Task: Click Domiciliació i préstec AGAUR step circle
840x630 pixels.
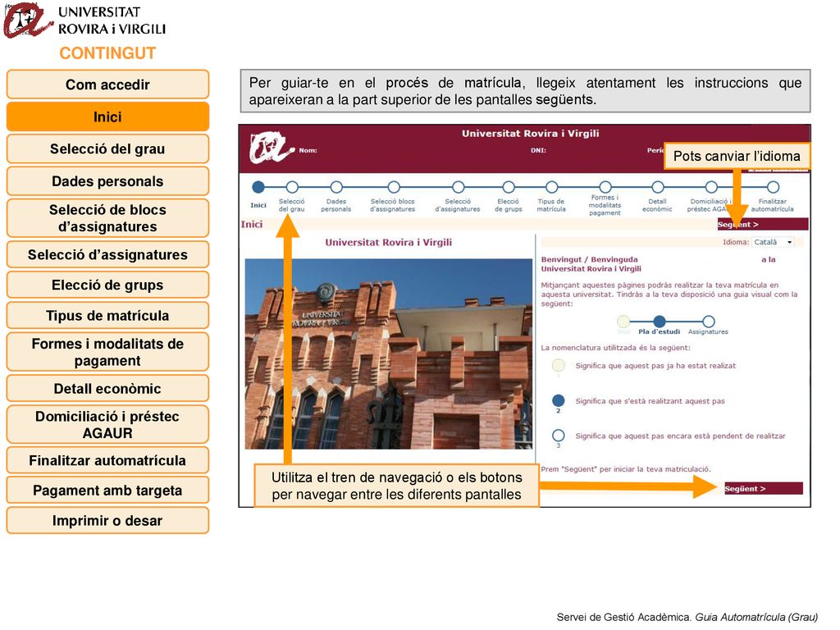Action: [x=711, y=187]
